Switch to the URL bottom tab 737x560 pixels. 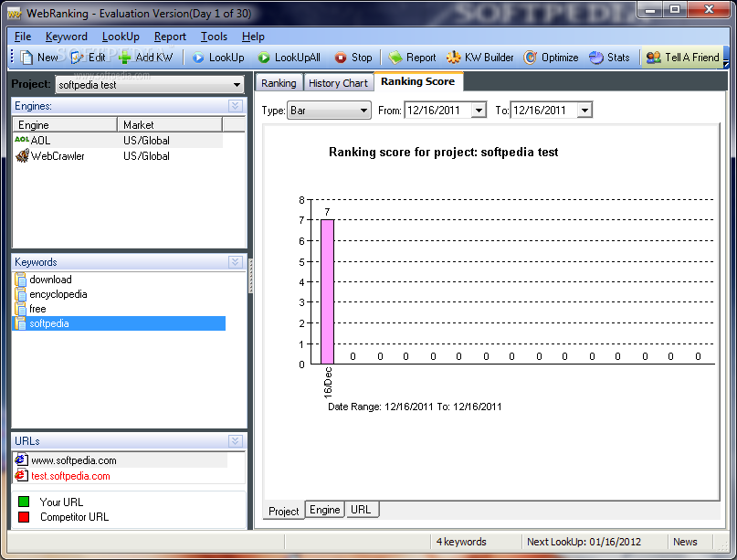pos(361,510)
